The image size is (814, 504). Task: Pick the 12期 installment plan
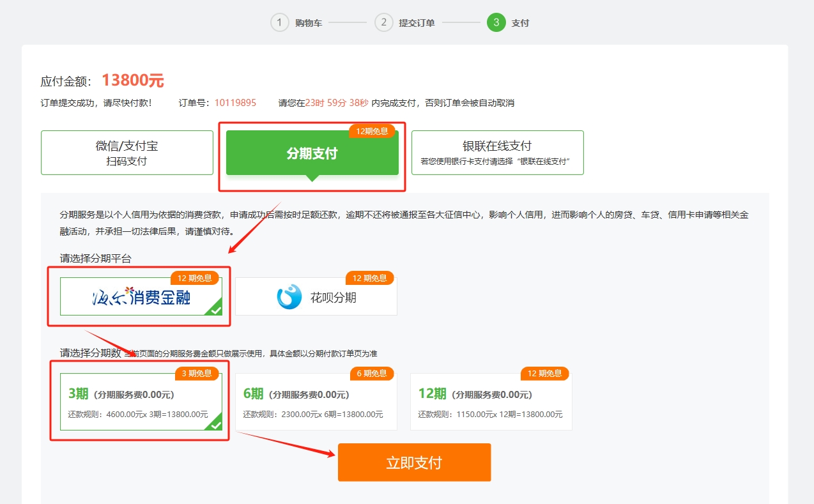coord(491,402)
